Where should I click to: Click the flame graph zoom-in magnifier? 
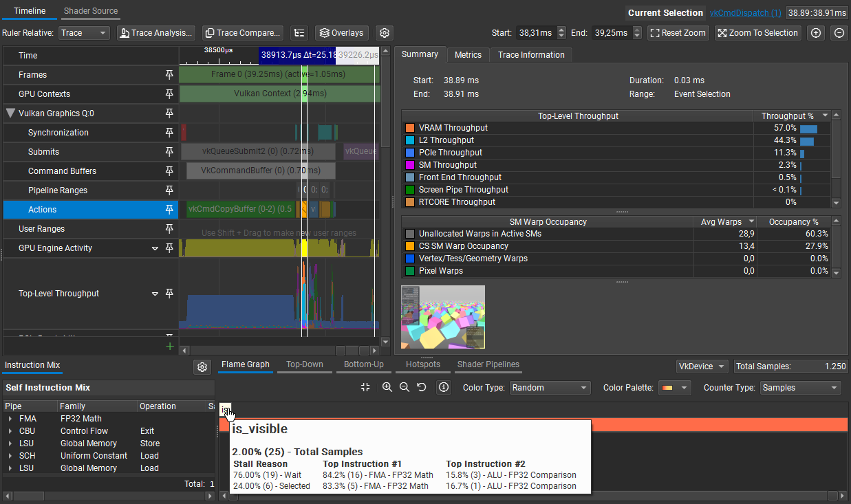tap(387, 387)
